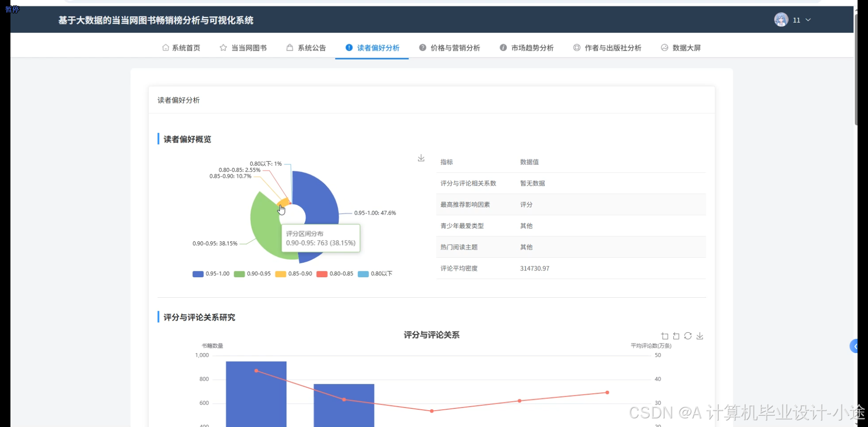Click the pie label 0.80-0.85: 2.55%
The height and width of the screenshot is (427, 868).
tap(240, 170)
